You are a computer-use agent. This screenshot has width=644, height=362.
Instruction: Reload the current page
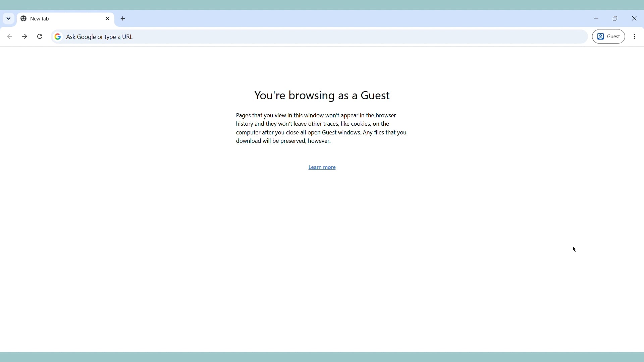click(x=40, y=37)
